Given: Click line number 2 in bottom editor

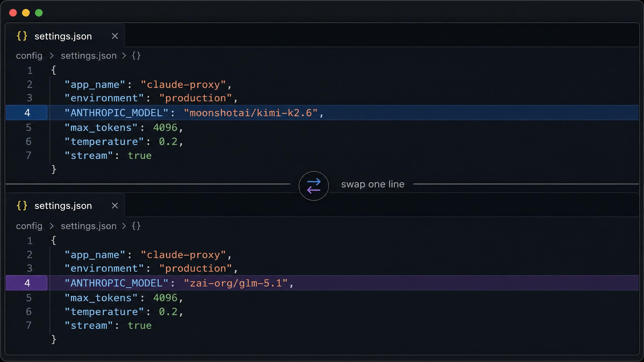Looking at the screenshot, I should (29, 255).
